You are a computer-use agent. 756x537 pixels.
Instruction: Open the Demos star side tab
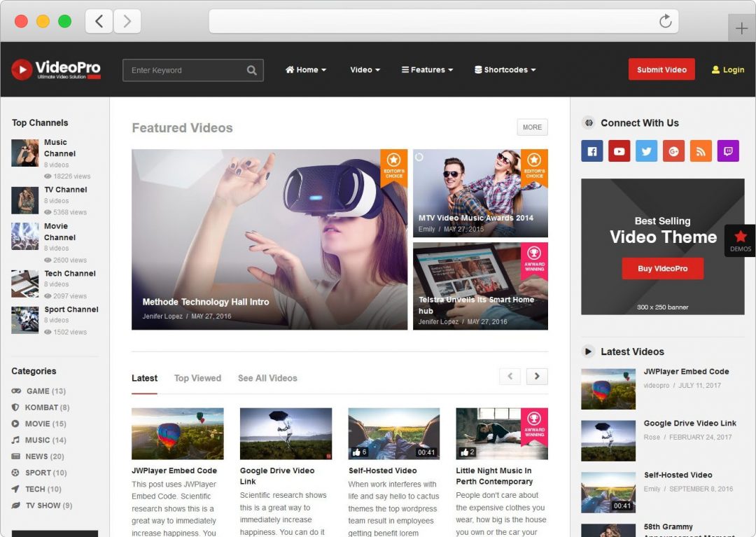point(741,240)
